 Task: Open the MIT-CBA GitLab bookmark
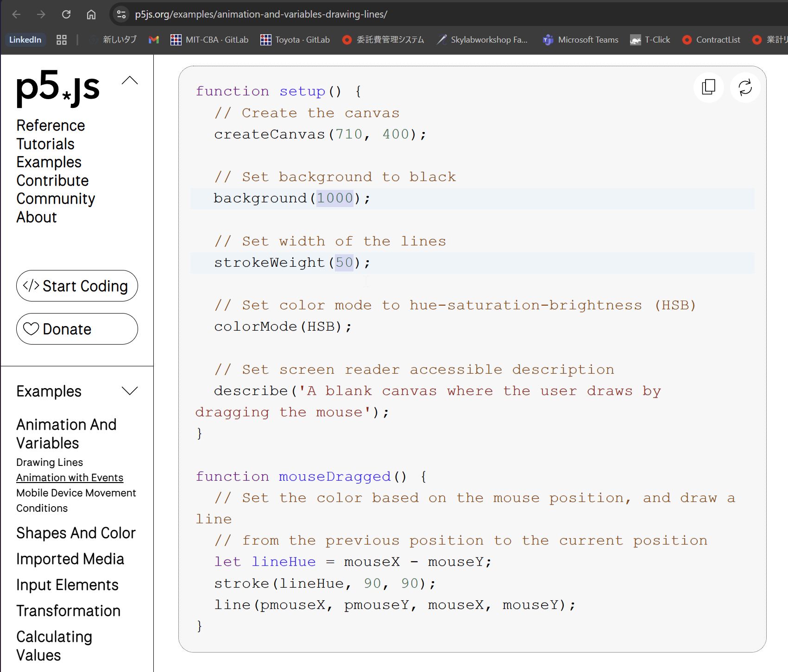(x=209, y=40)
